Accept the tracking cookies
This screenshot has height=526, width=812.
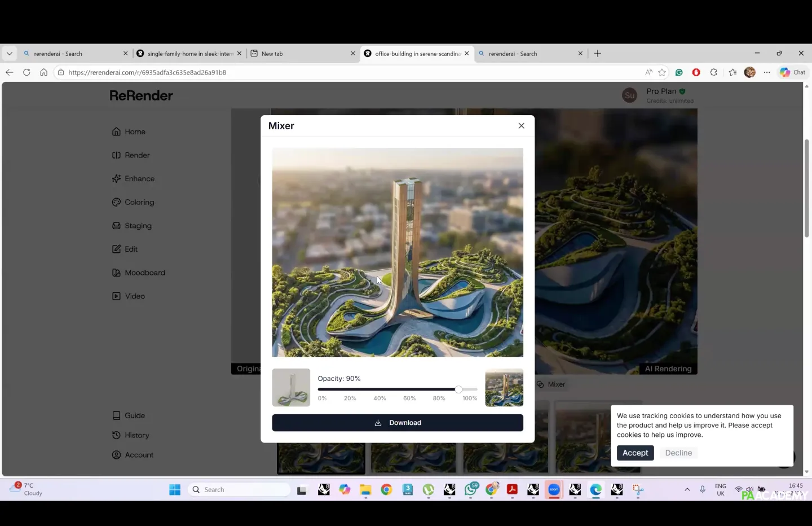point(635,453)
